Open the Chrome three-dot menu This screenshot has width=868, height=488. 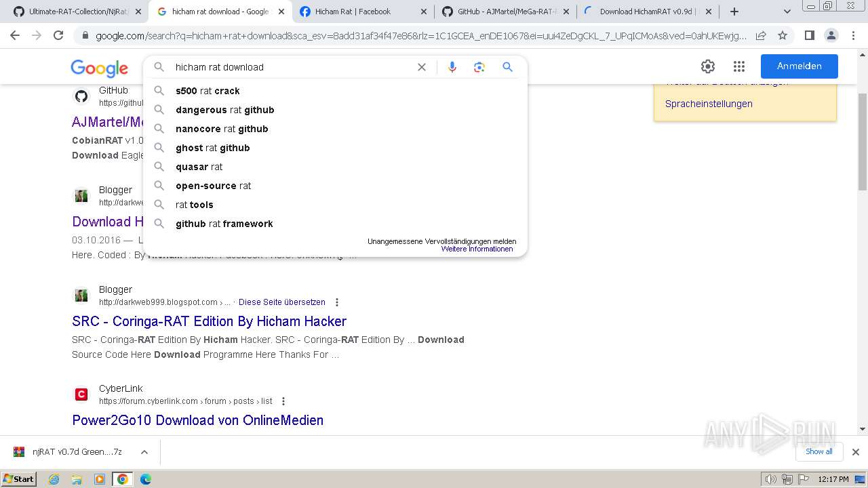coord(852,35)
